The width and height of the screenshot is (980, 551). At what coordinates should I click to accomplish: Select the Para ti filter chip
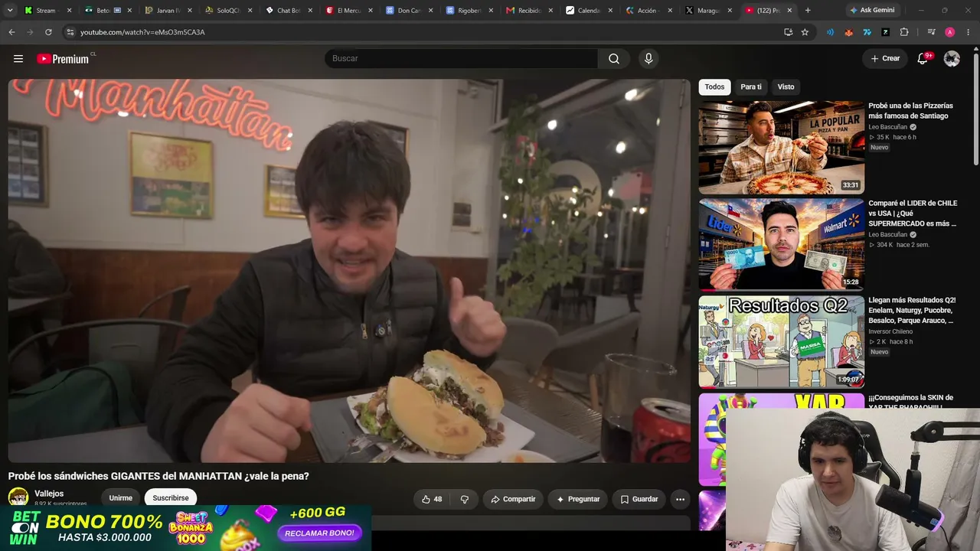coord(751,87)
